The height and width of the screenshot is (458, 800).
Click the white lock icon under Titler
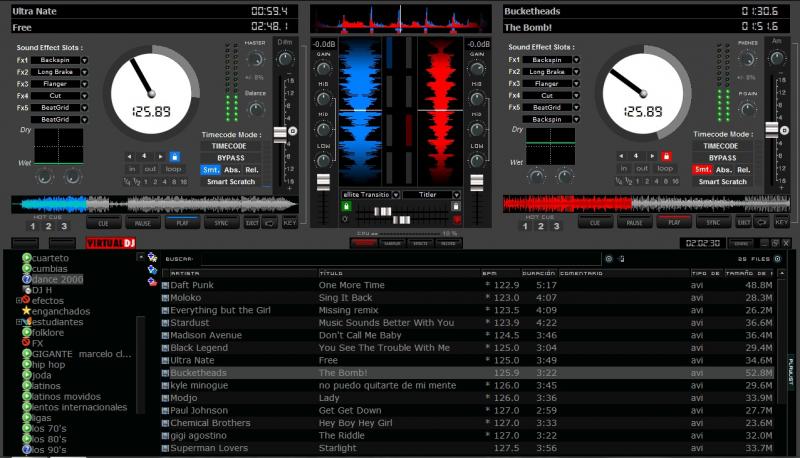(456, 206)
